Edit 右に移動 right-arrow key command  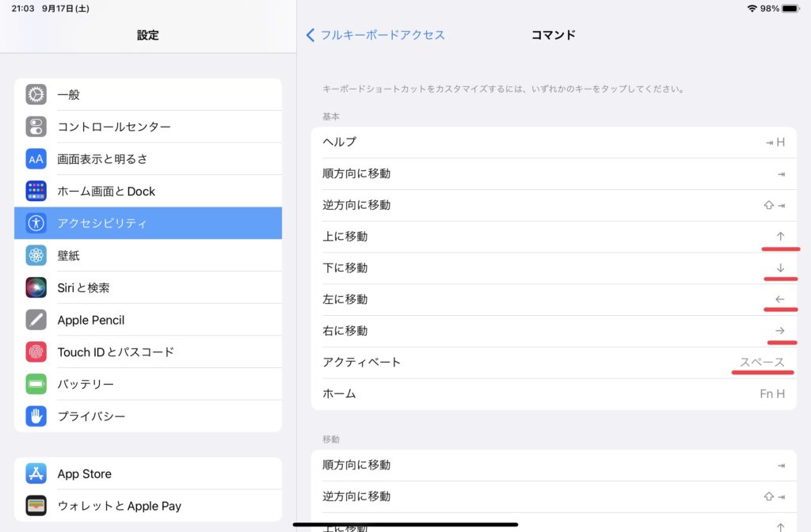pyautogui.click(x=553, y=331)
